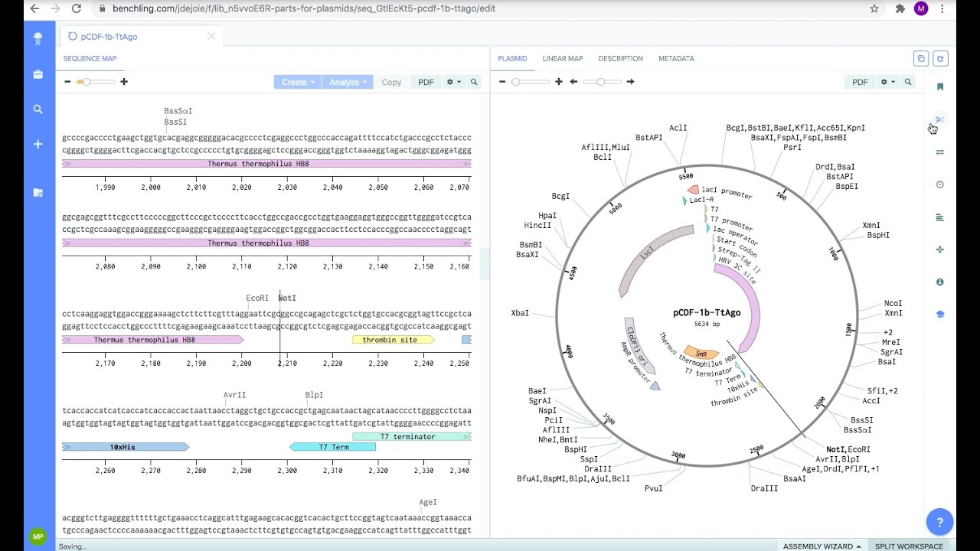Click the blue sidebar create plus icon

pyautogui.click(x=38, y=144)
